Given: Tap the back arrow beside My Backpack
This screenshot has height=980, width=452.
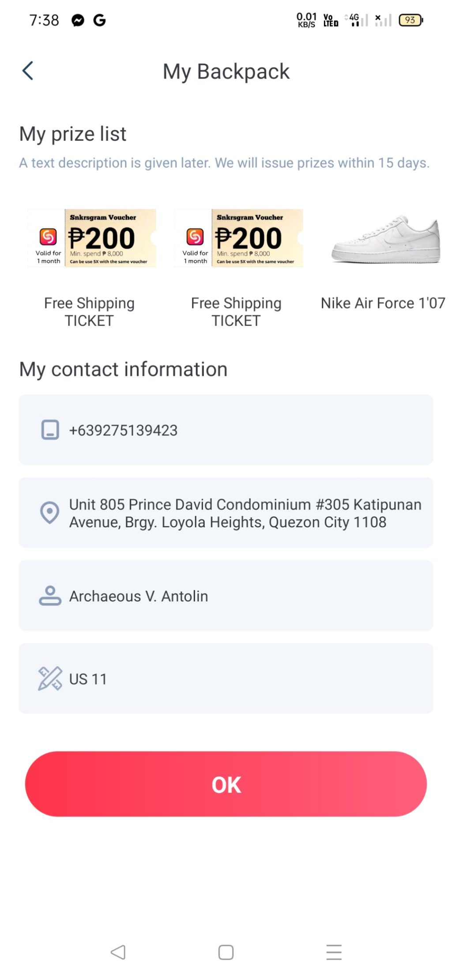Looking at the screenshot, I should click(28, 71).
